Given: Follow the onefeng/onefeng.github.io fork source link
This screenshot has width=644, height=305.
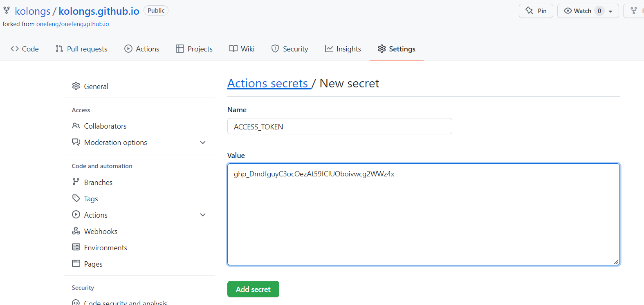Looking at the screenshot, I should point(73,24).
